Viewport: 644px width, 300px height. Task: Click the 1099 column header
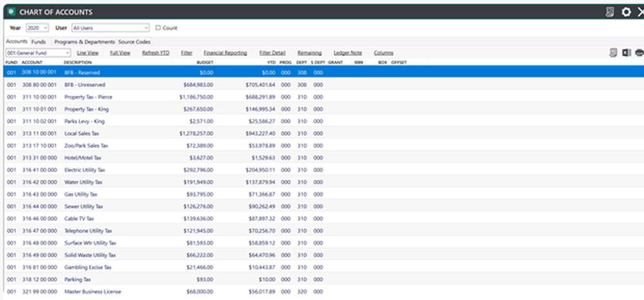(x=358, y=62)
